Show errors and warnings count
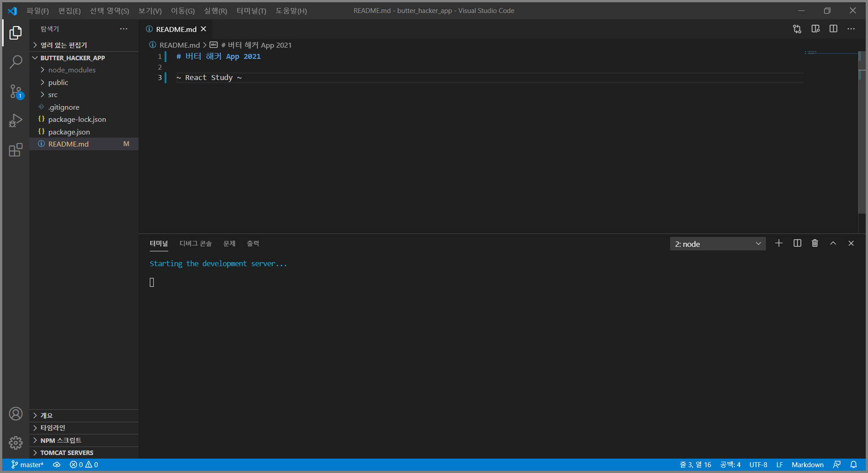868x473 pixels. pyautogui.click(x=84, y=464)
